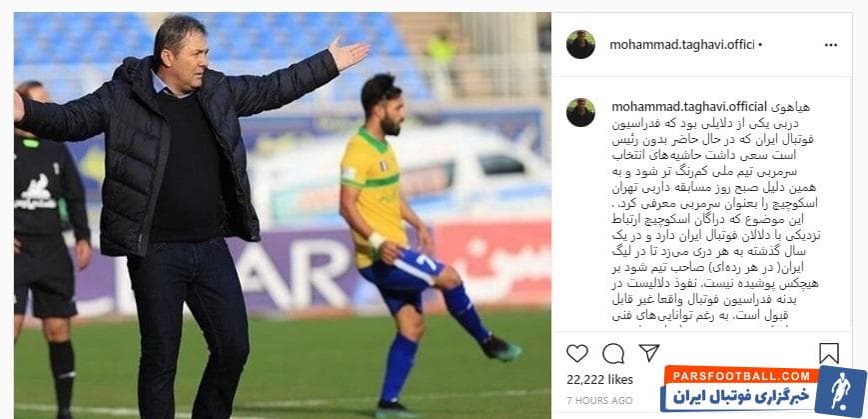Click the football player logo icon

point(840,390)
